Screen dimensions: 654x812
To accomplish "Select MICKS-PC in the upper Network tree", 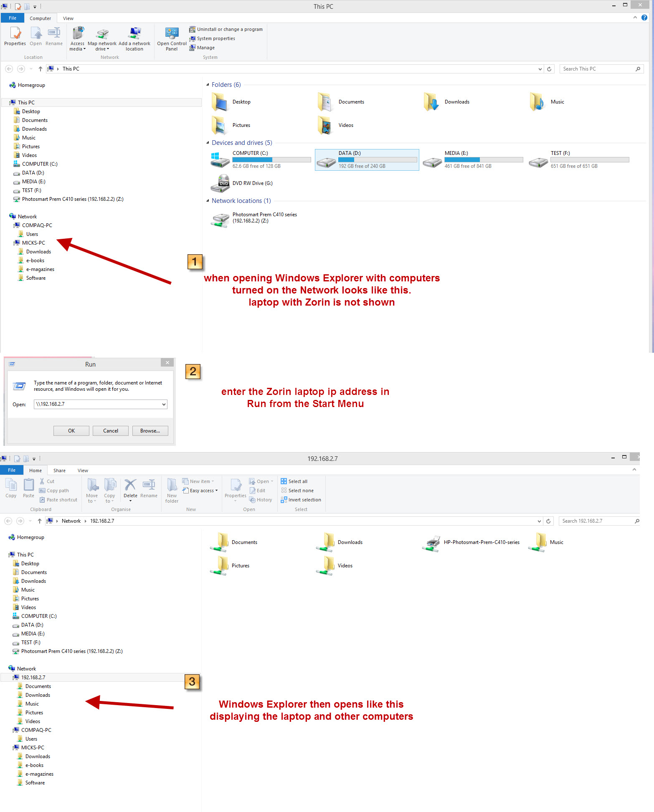I will click(33, 243).
